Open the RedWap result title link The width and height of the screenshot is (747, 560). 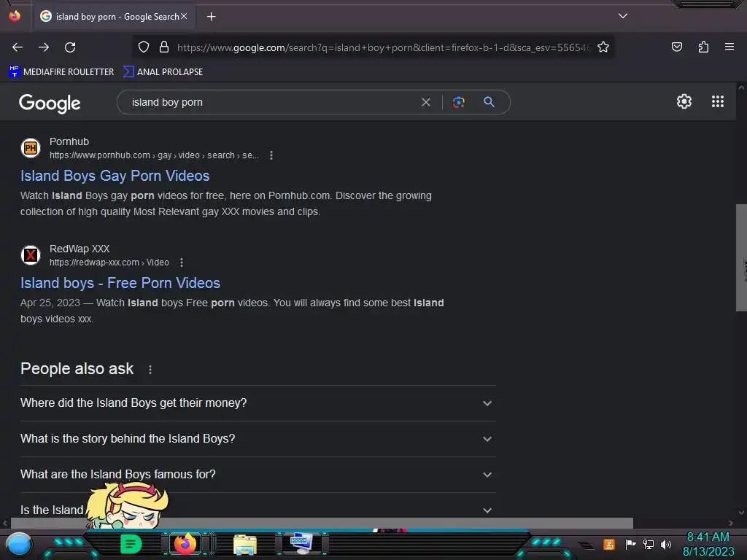[120, 283]
